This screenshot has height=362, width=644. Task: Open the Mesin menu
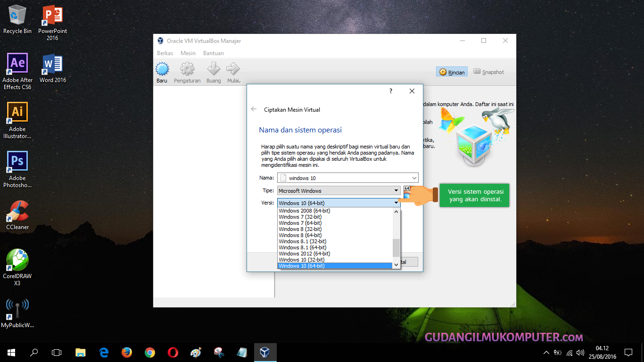(x=188, y=53)
